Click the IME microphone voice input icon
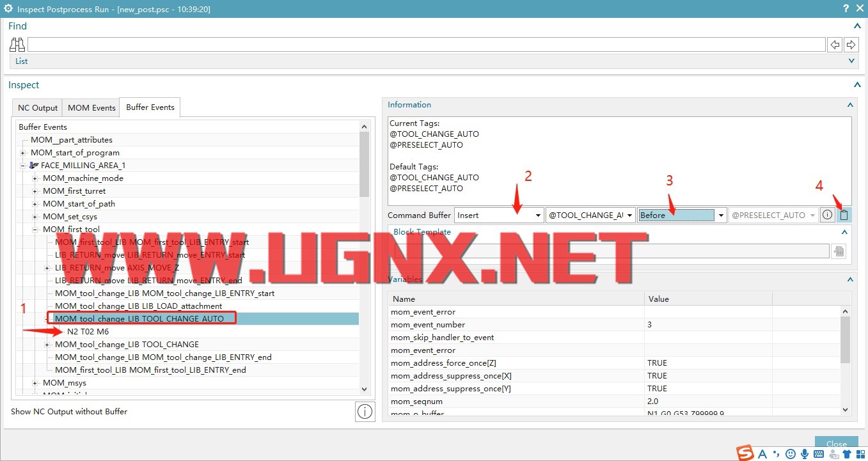Viewport: 868px width, 461px height. tap(805, 454)
